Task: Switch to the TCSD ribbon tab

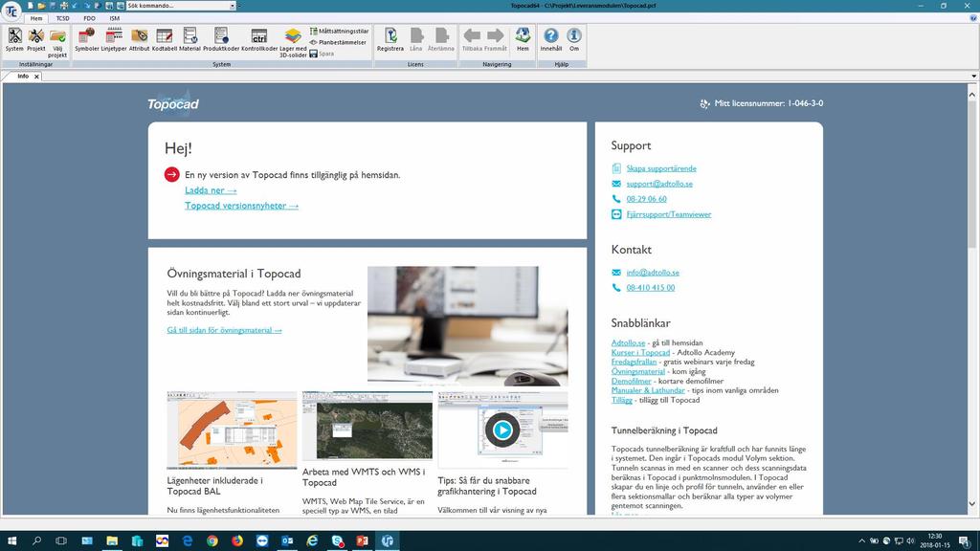Action: pyautogui.click(x=62, y=18)
